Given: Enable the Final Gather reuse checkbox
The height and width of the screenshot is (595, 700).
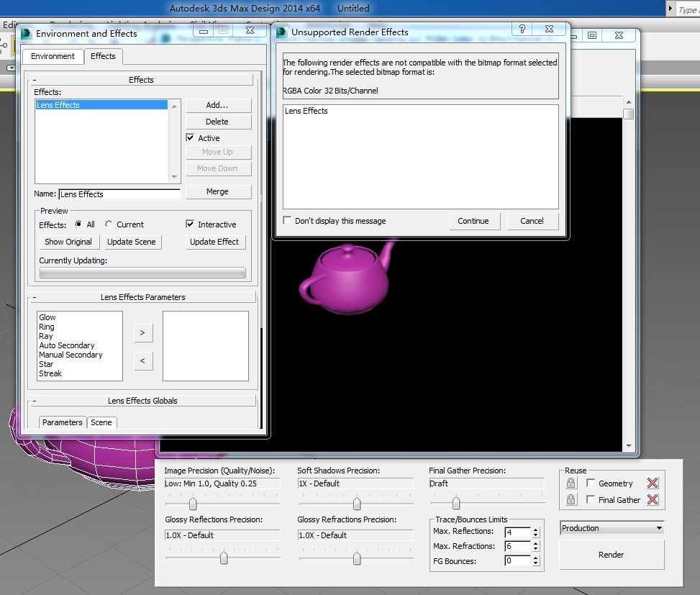Looking at the screenshot, I should [x=591, y=499].
